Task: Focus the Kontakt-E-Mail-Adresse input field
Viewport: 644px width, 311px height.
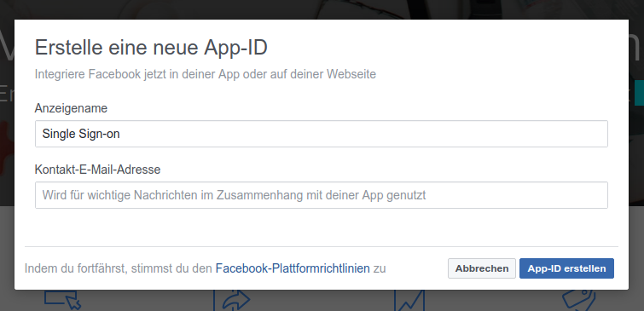Action: [x=322, y=195]
